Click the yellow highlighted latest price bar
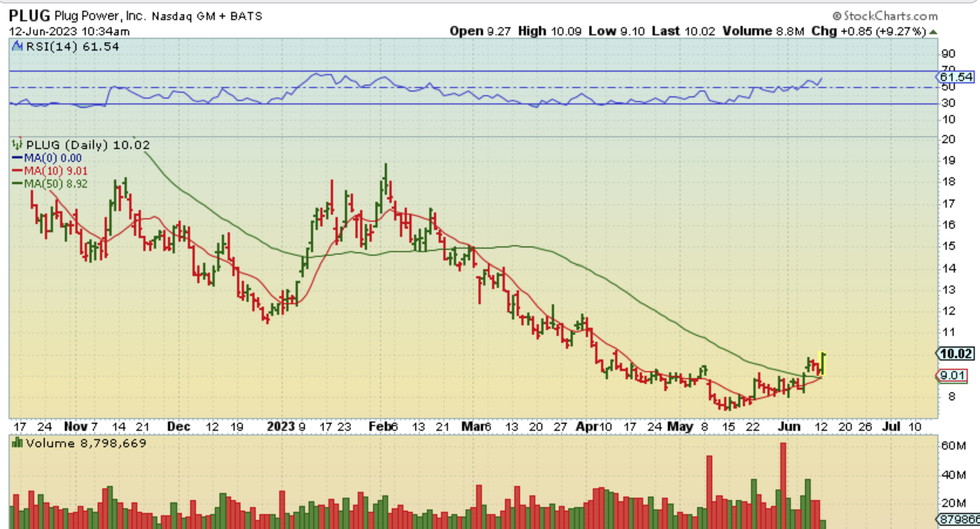Screen dimensions: 980x529 click(823, 363)
